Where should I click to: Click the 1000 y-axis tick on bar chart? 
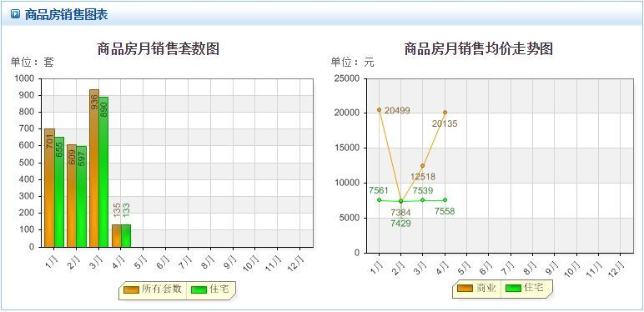26,78
